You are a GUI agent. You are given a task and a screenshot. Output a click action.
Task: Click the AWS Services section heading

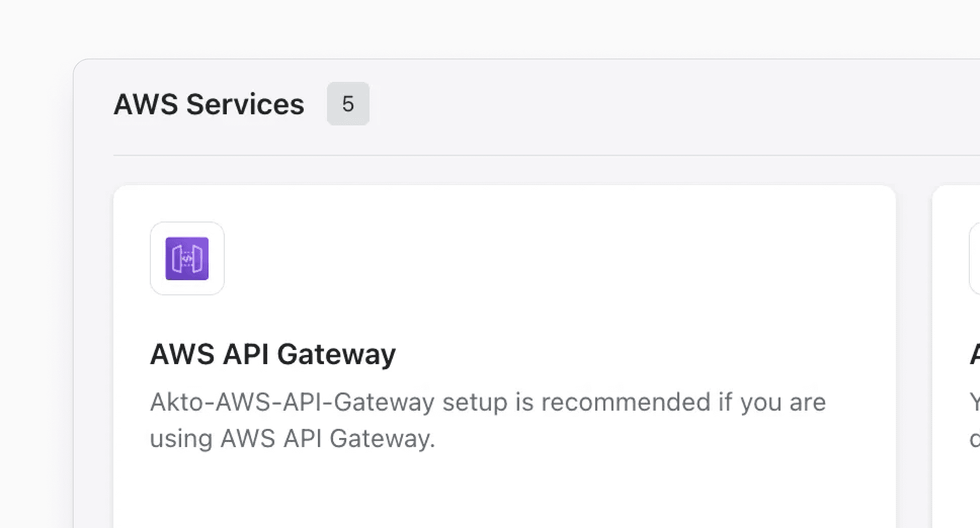point(209,104)
